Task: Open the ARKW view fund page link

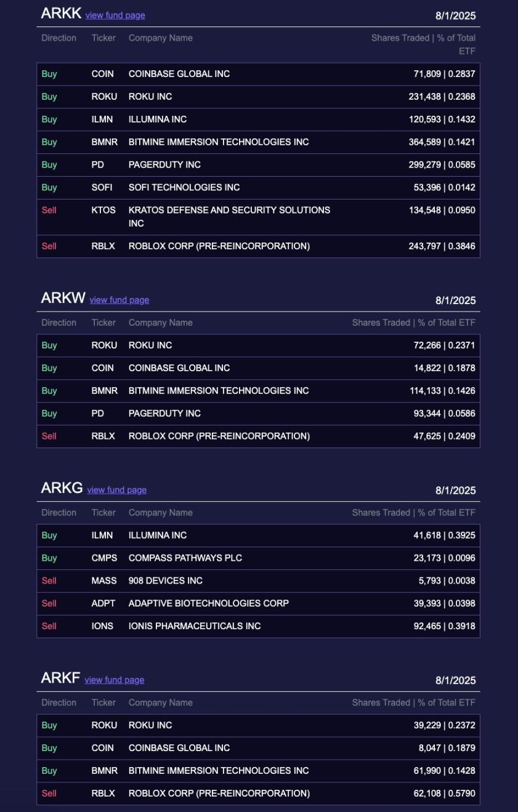Action: tap(119, 300)
